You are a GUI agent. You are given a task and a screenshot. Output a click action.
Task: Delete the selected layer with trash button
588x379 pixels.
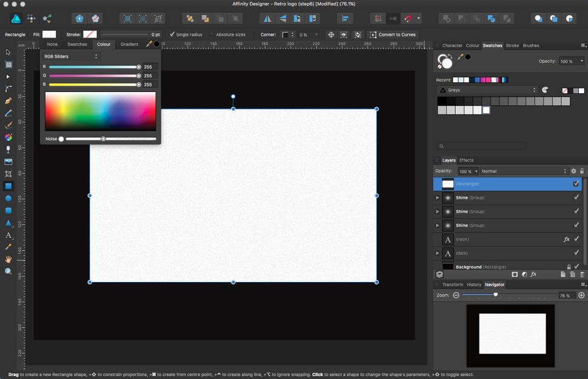pos(582,274)
